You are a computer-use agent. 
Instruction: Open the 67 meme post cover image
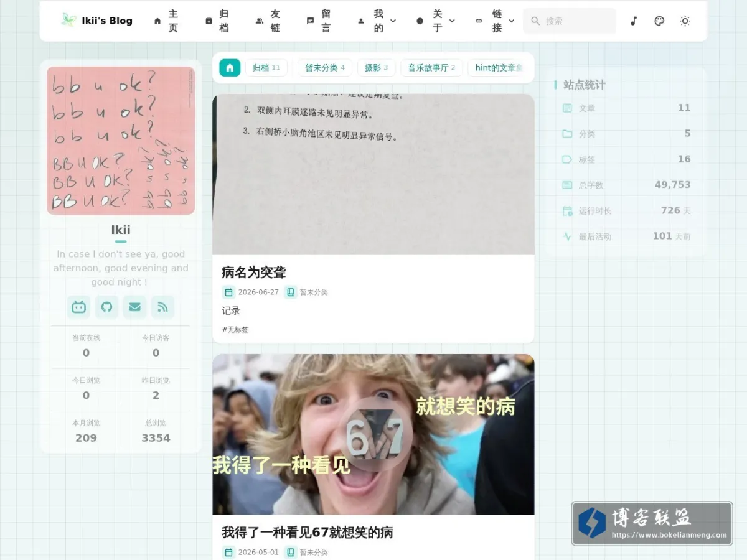click(x=374, y=434)
